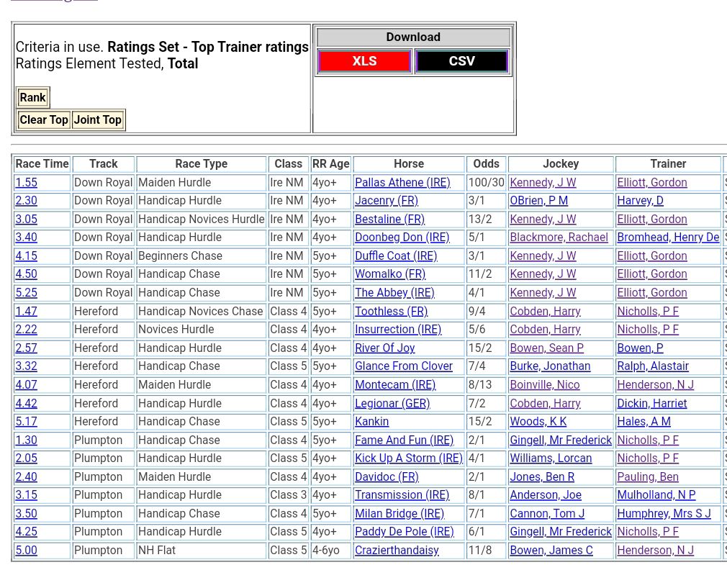Open the 4.07 Hereford race time

pyautogui.click(x=26, y=385)
